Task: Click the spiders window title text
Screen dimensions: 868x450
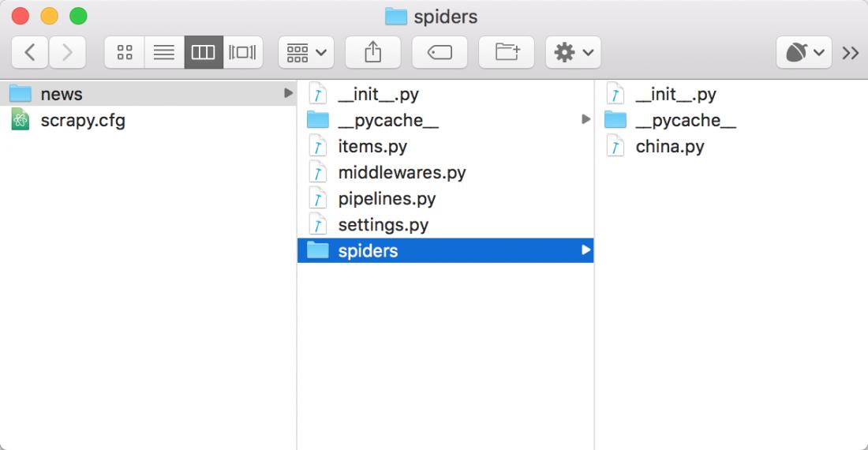Action: tap(446, 17)
